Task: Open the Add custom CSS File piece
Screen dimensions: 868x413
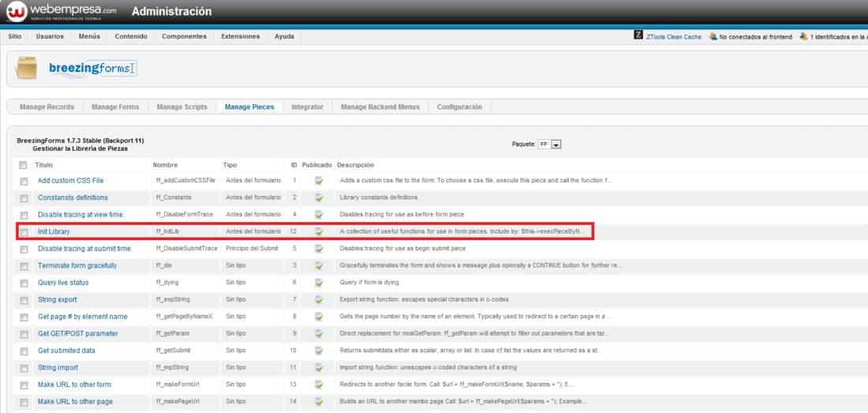Action: 70,181
